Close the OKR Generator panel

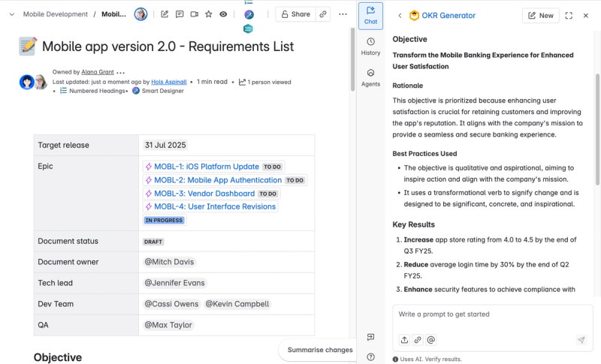point(586,16)
